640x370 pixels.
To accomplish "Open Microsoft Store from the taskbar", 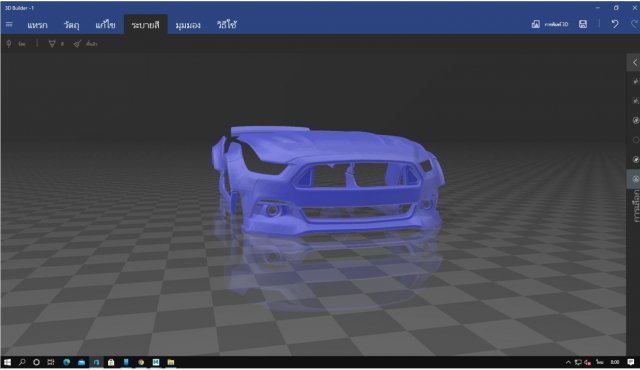I will pos(111,362).
